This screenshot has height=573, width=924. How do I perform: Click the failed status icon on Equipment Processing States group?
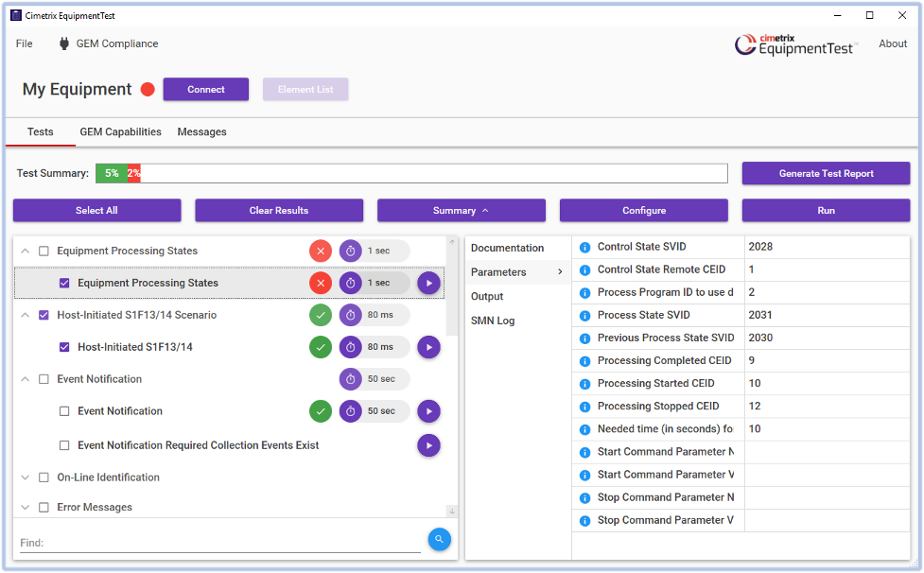[x=321, y=252]
